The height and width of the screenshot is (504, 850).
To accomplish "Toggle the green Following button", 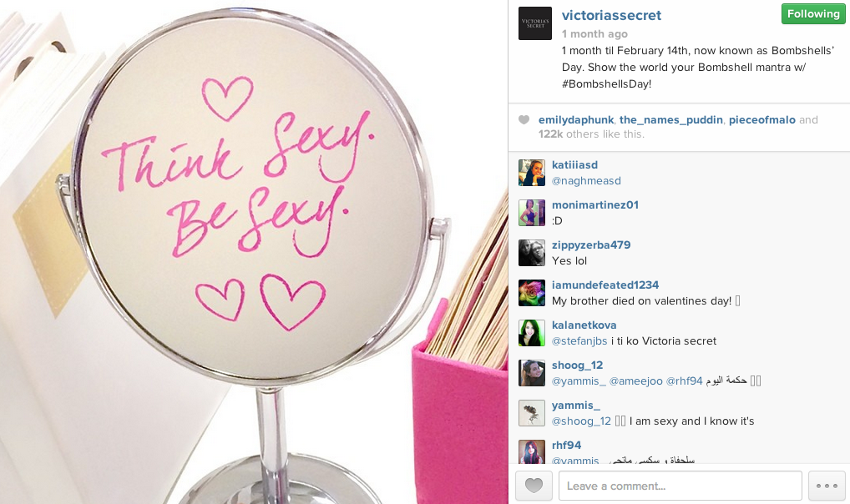I will click(x=813, y=14).
